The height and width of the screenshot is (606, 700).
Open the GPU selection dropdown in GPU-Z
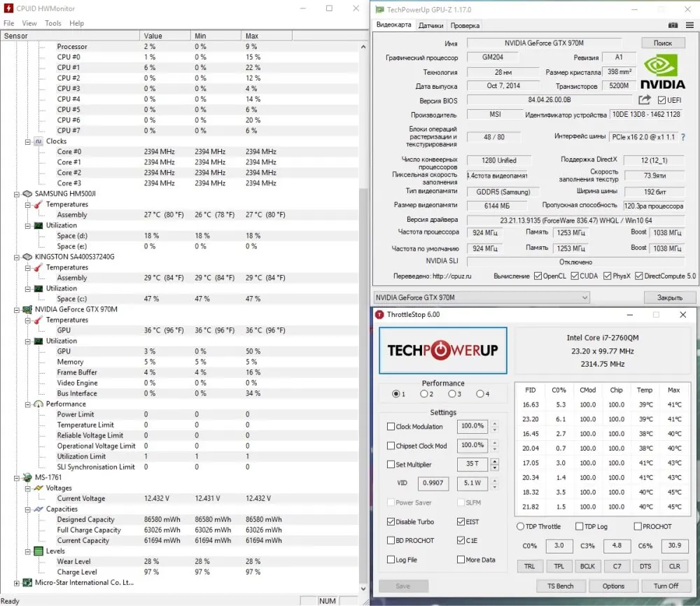point(482,297)
